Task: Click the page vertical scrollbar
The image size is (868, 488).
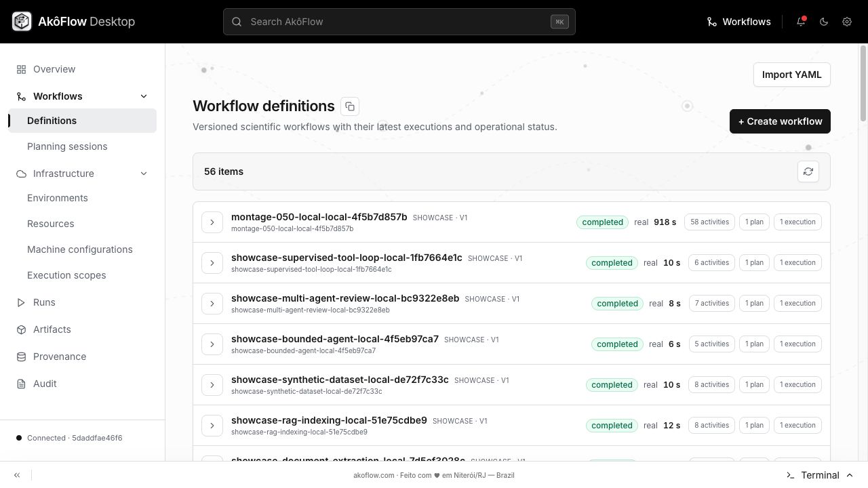Action: pyautogui.click(x=863, y=83)
